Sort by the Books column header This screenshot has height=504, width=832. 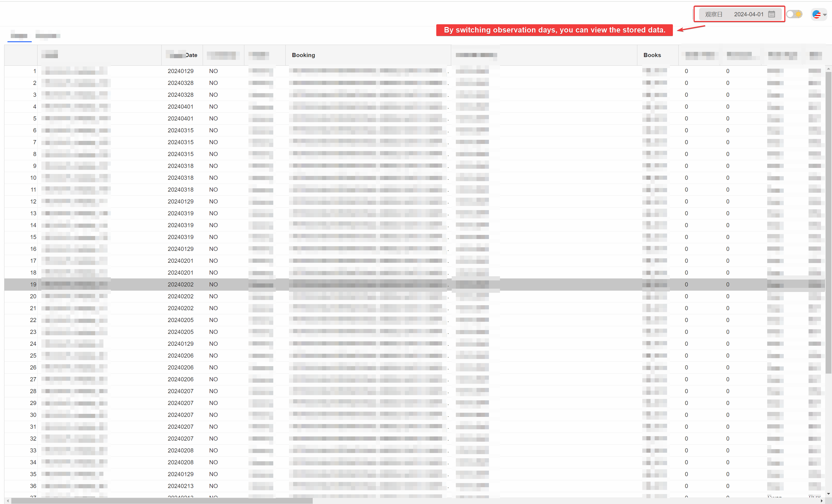[652, 55]
